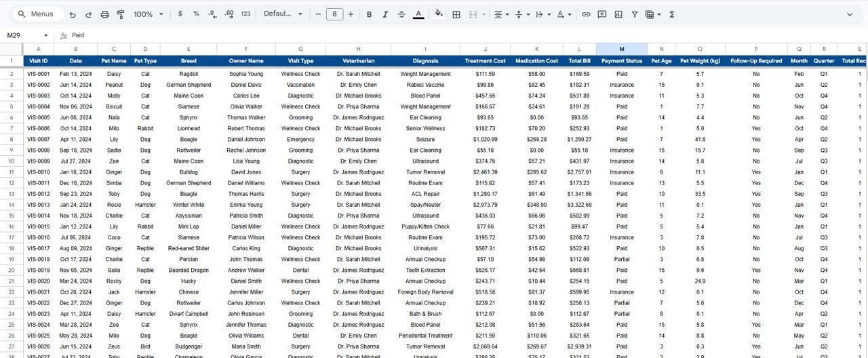Decrease decimal places

tap(212, 14)
